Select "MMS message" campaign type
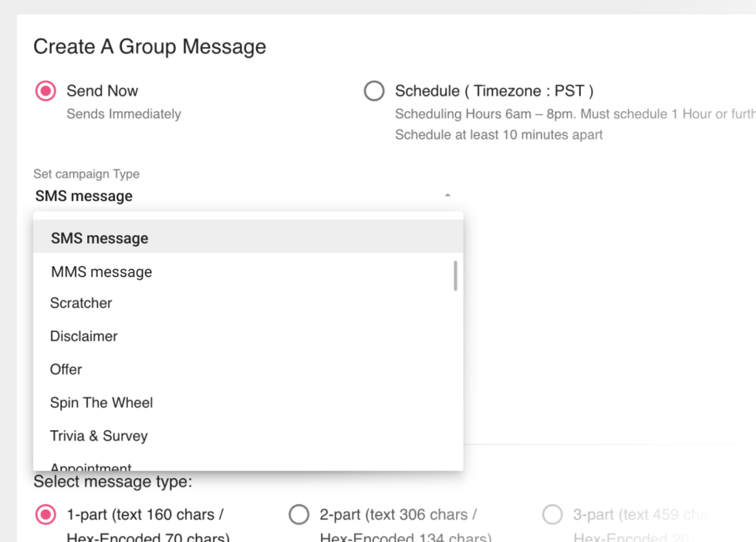756x542 pixels. click(x=101, y=271)
